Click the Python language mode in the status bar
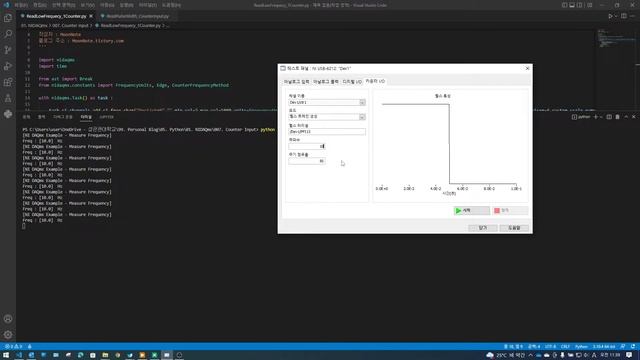The image size is (640, 360). tap(581, 347)
